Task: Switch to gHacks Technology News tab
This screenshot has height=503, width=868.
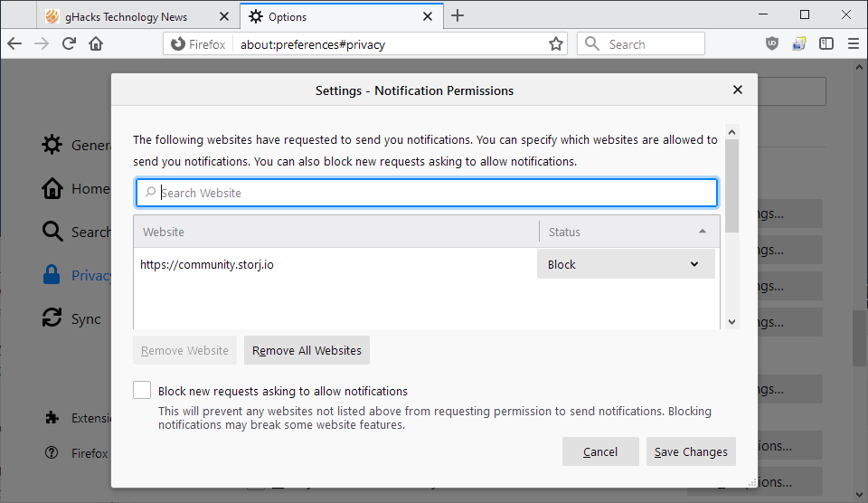Action: tap(137, 16)
